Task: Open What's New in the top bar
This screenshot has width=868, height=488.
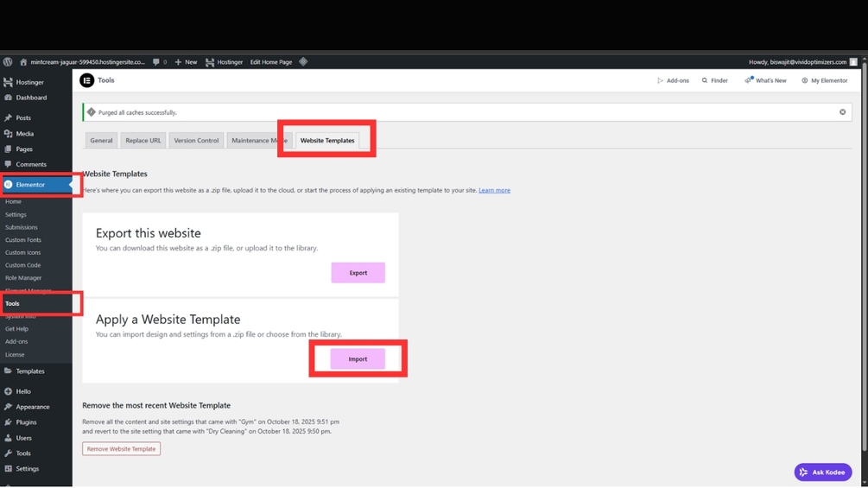Action: (765, 81)
